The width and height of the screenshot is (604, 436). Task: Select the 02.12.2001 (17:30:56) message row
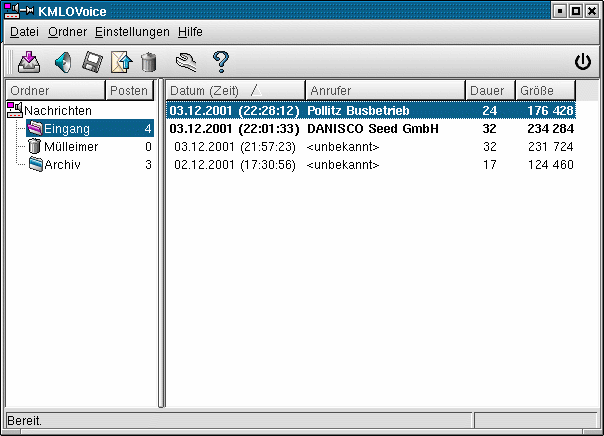[371, 165]
